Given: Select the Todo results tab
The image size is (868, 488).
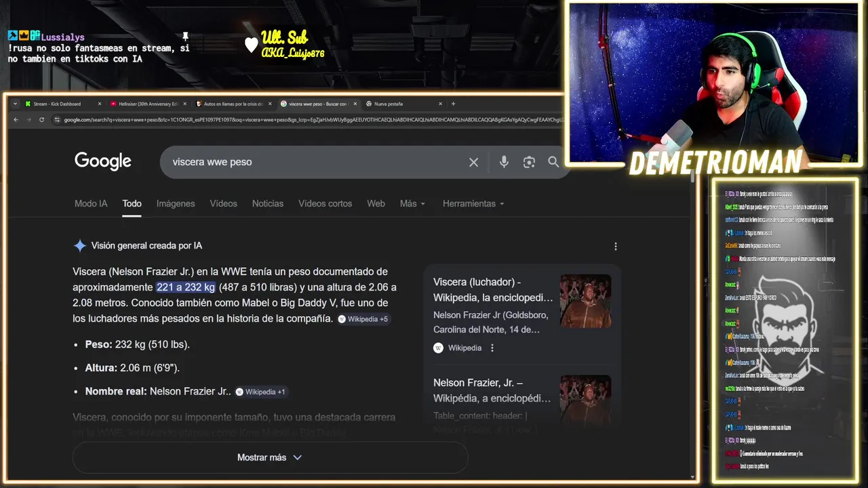Looking at the screenshot, I should [x=132, y=203].
